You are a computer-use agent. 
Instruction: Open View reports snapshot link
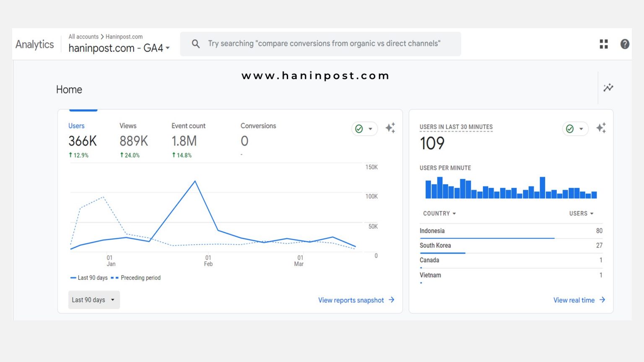356,300
